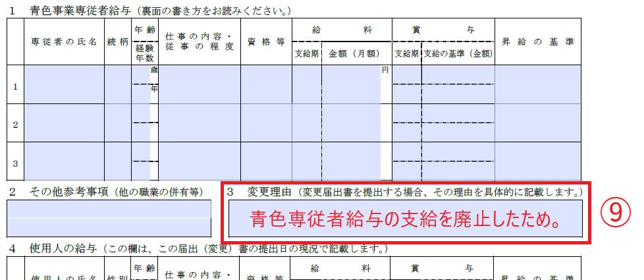Click row 1 資格等 field
Screen dimensions: 644x280
[x=266, y=84]
